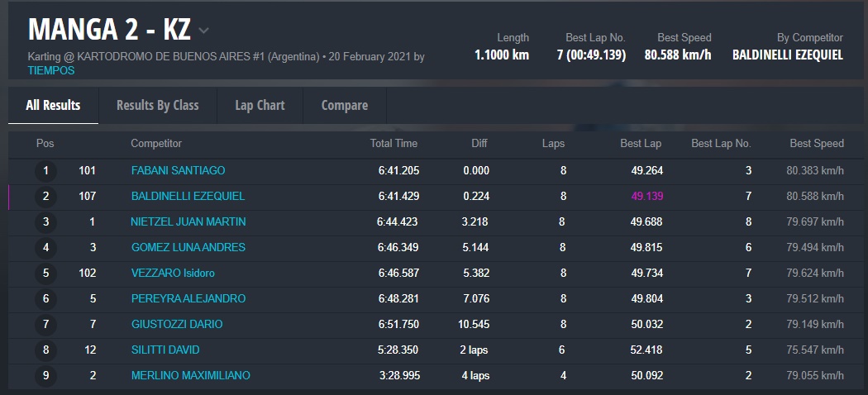This screenshot has height=395, width=868.
Task: Open competitor FABANI SANTIAGO
Action: point(178,171)
